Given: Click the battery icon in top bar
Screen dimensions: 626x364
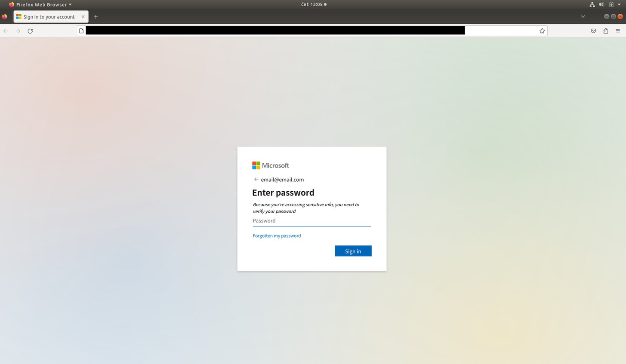Looking at the screenshot, I should 611,4.
